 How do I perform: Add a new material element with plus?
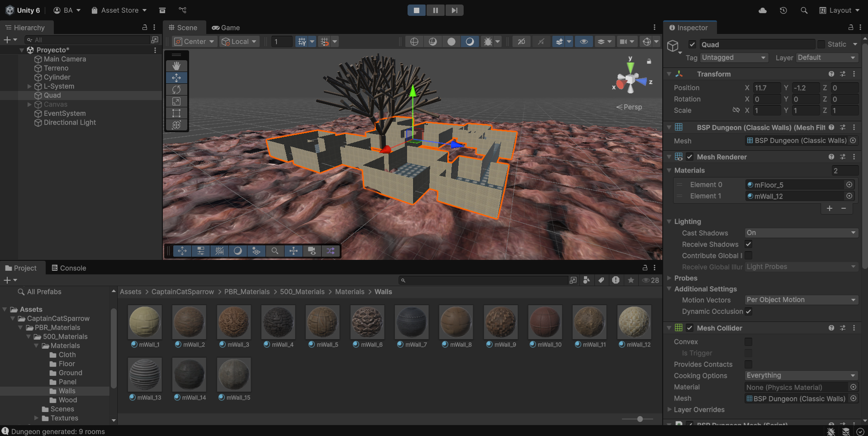point(830,208)
